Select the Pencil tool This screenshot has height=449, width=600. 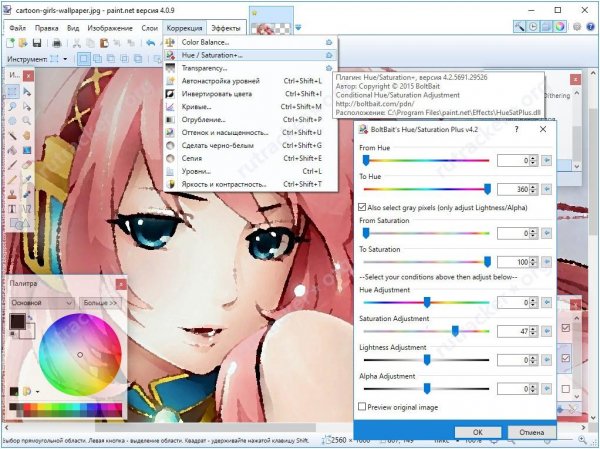[12, 179]
